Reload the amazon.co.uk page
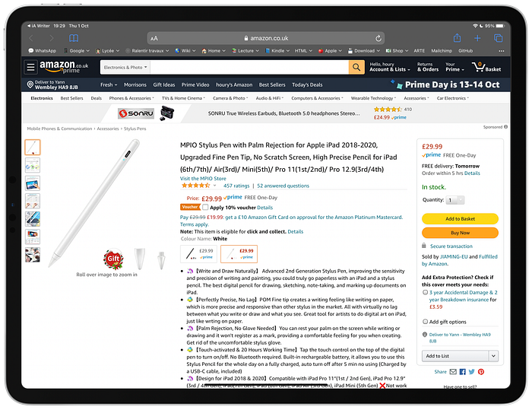Viewport: 532px width, 410px height. coord(378,38)
